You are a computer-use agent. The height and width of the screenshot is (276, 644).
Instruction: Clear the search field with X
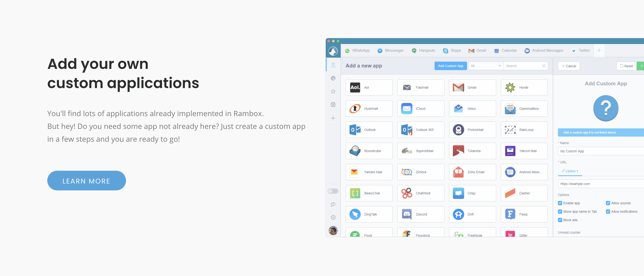pyautogui.click(x=544, y=66)
